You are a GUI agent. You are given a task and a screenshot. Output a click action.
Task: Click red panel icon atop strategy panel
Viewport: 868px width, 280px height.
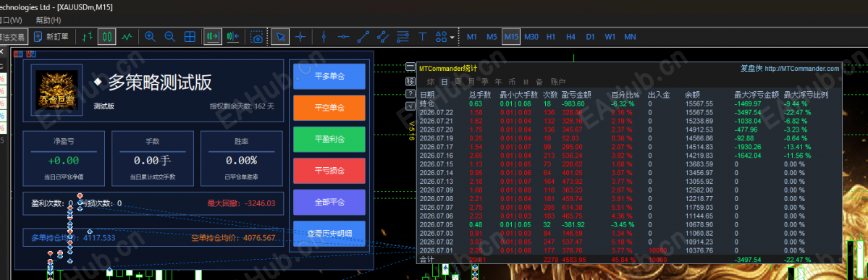tap(18, 54)
